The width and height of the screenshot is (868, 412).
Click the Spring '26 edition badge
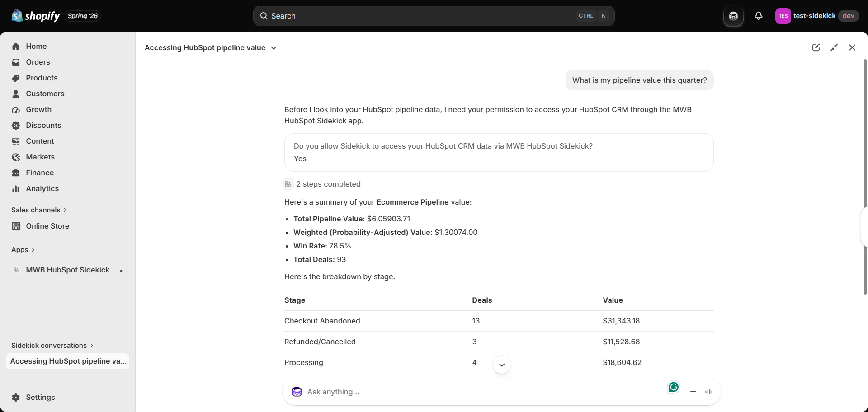(x=83, y=16)
